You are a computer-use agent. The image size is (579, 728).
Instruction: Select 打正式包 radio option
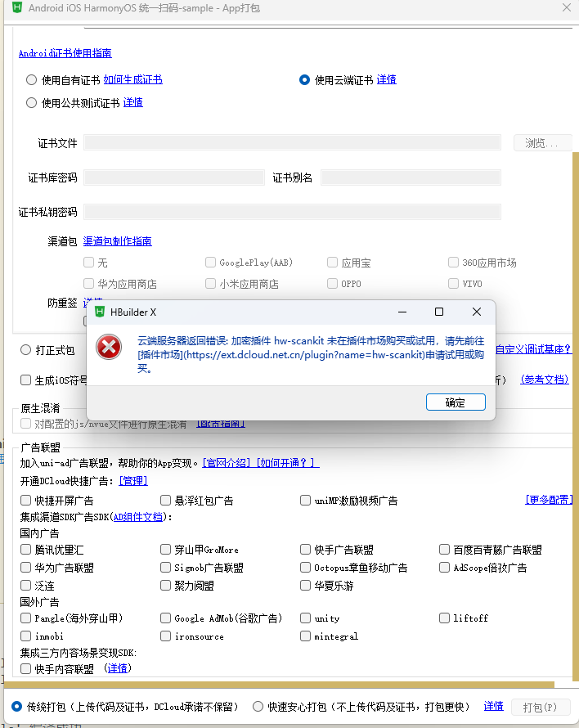tap(26, 350)
